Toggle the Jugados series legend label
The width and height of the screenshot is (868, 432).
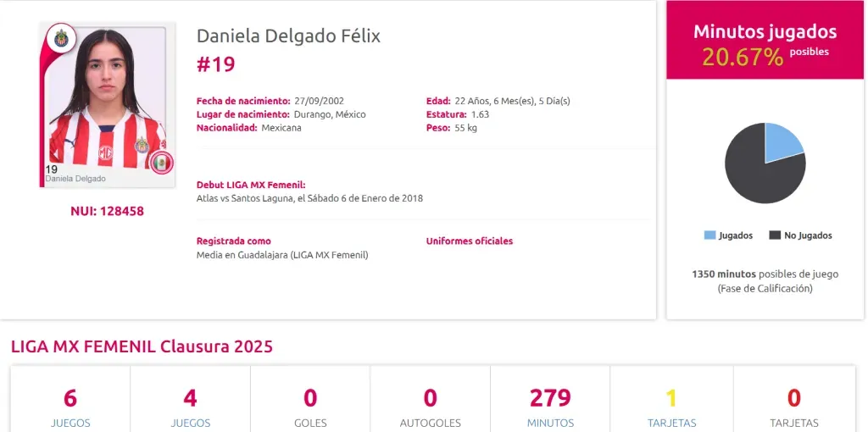(735, 235)
